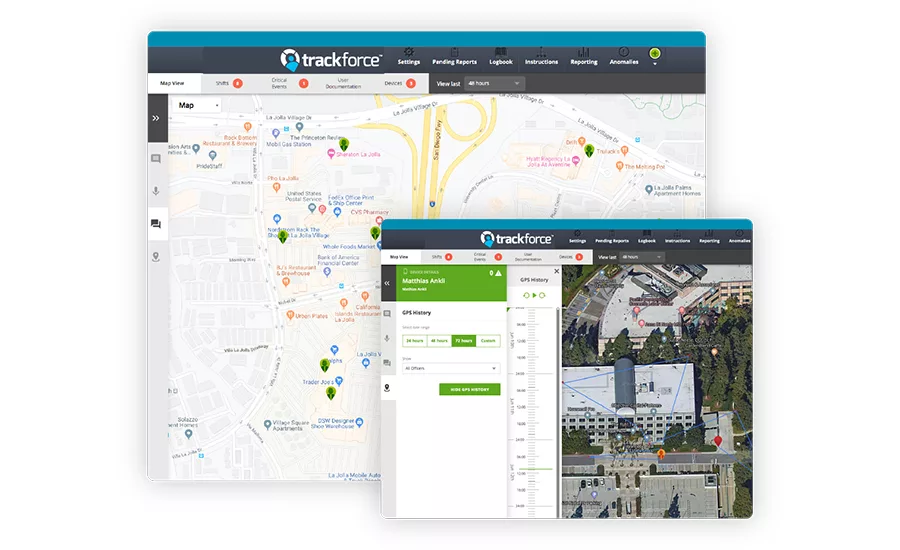The height and width of the screenshot is (550, 900).
Task: Click the microphone icon in front sidebar
Action: click(x=387, y=339)
